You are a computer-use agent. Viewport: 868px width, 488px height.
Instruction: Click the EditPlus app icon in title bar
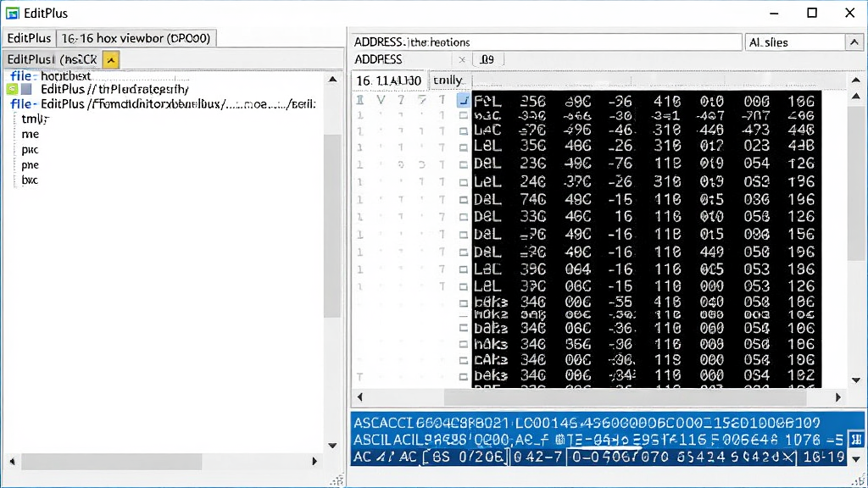(x=12, y=13)
